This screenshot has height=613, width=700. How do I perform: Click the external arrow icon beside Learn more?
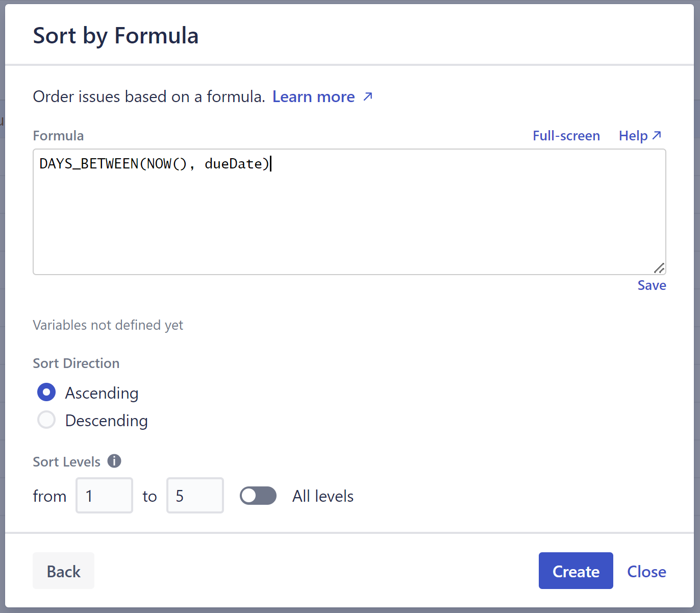(368, 96)
